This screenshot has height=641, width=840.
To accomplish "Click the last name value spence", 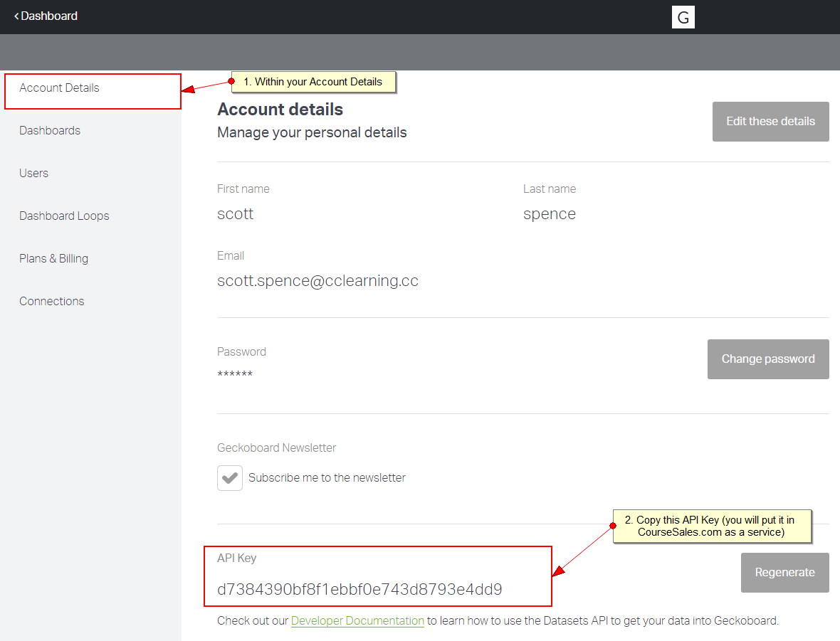I will 549,214.
